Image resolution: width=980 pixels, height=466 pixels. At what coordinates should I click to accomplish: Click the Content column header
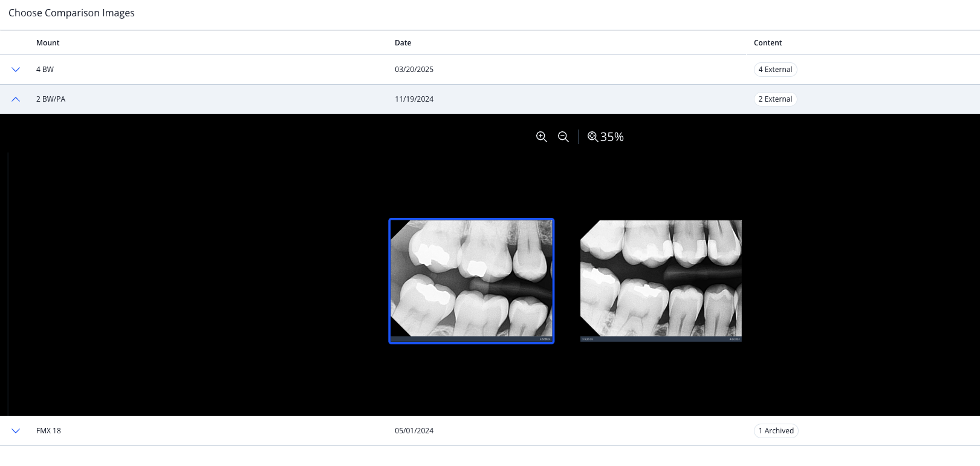[x=768, y=43]
